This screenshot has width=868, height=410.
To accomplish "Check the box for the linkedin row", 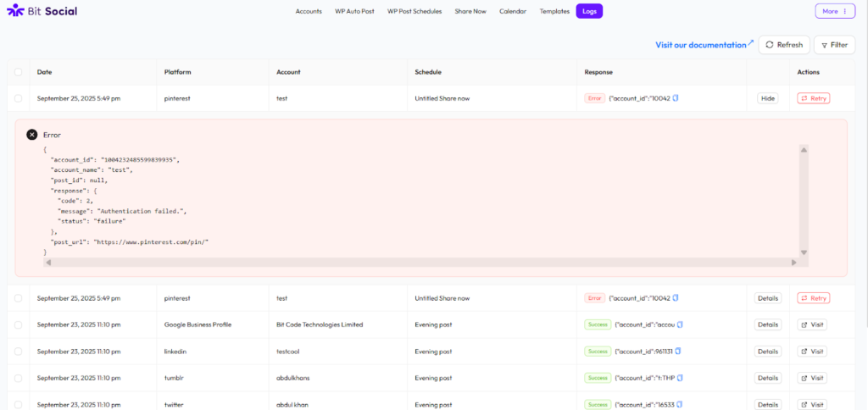I will tap(19, 352).
